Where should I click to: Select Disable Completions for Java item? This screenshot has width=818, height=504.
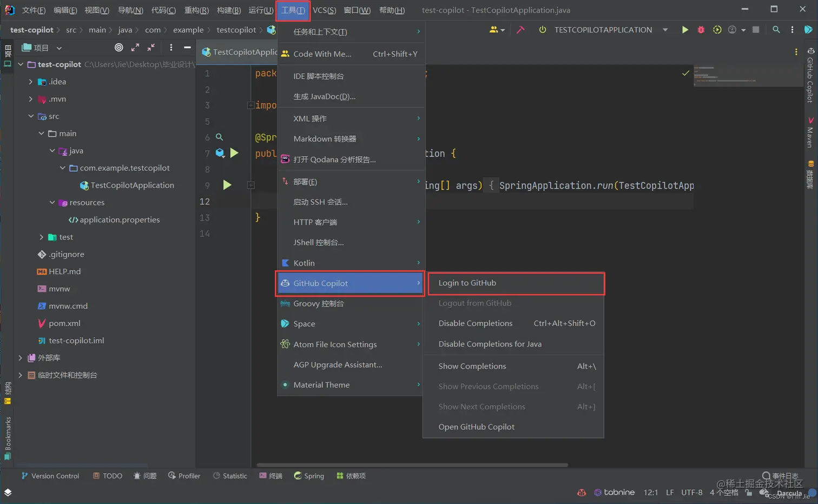click(x=513, y=344)
